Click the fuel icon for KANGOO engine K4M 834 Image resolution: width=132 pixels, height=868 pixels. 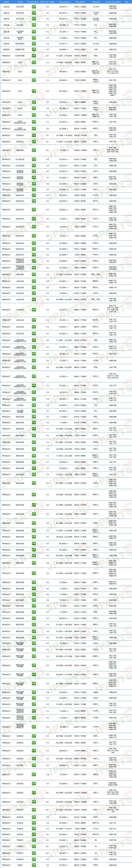[34, 255]
